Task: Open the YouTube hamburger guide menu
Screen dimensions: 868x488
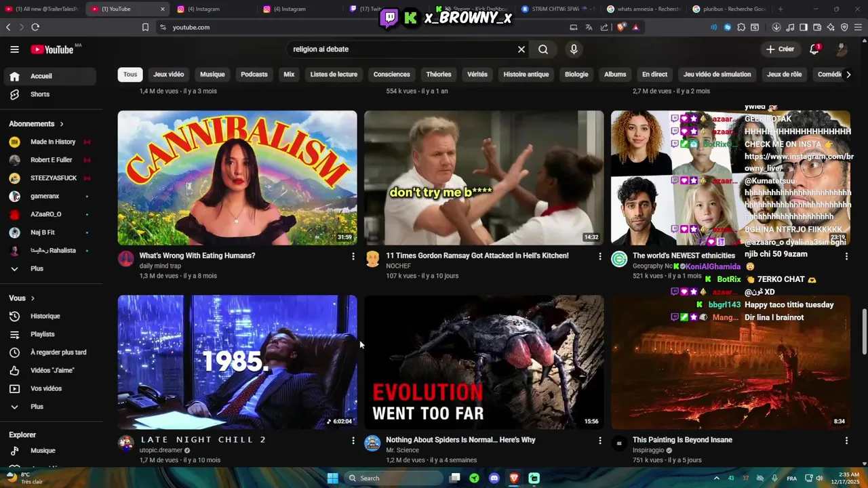Action: coord(14,49)
